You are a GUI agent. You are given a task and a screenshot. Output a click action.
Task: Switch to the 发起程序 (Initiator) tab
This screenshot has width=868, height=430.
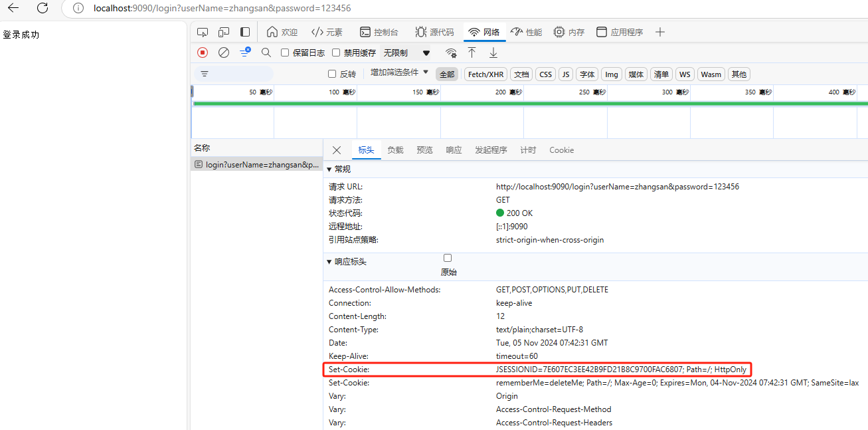[491, 150]
